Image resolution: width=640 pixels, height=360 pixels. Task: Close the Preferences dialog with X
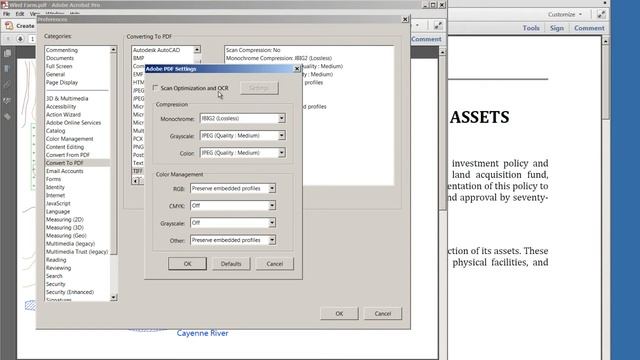pos(405,19)
